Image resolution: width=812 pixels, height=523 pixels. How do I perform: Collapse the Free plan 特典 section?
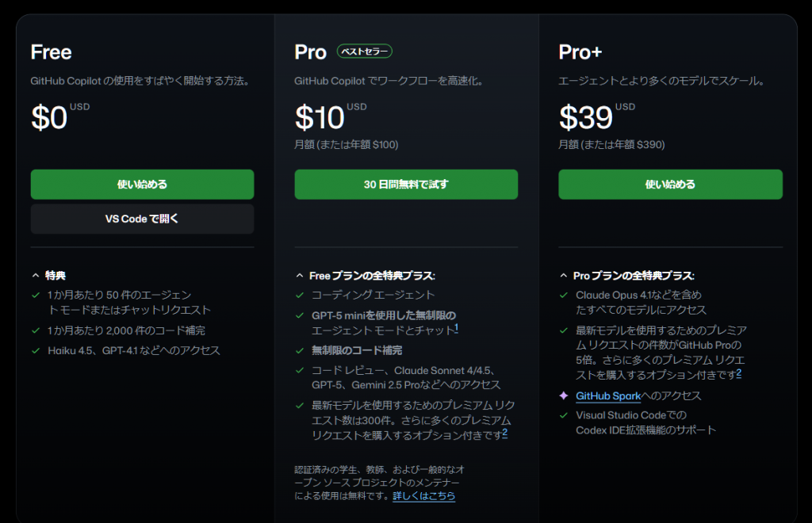(36, 275)
